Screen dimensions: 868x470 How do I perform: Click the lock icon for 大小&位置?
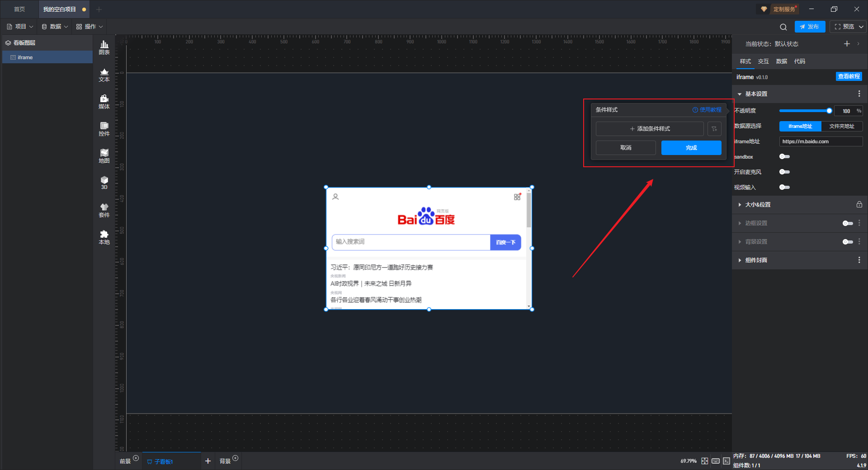[859, 204]
